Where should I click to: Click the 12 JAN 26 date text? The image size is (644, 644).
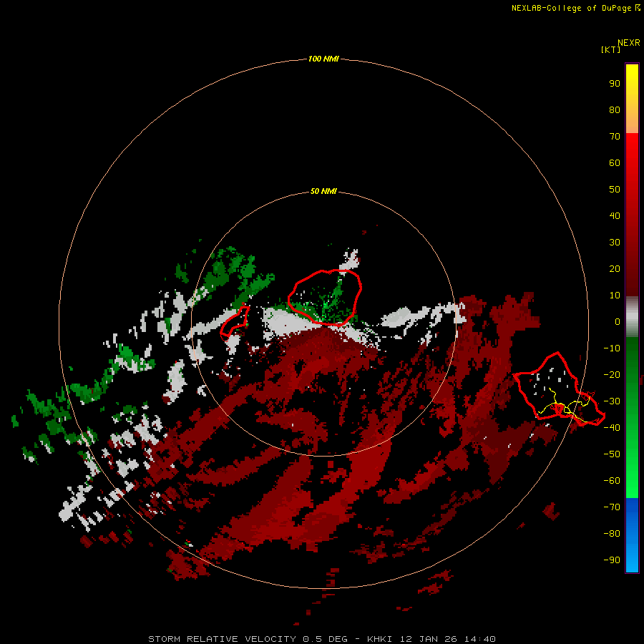429,639
